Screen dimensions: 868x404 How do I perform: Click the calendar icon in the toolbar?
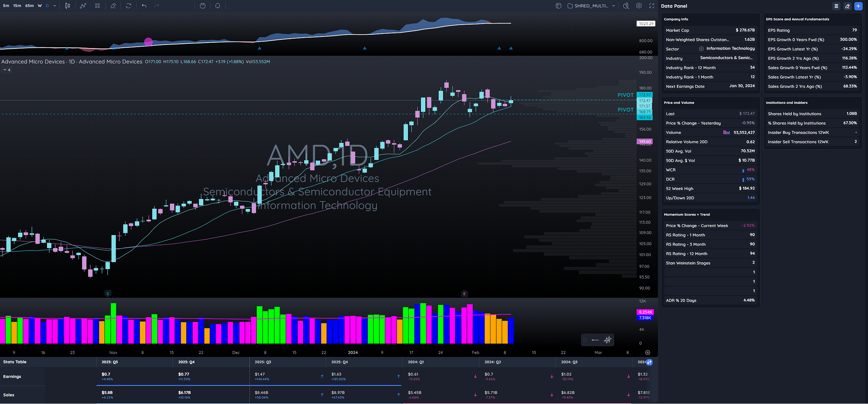tap(203, 6)
